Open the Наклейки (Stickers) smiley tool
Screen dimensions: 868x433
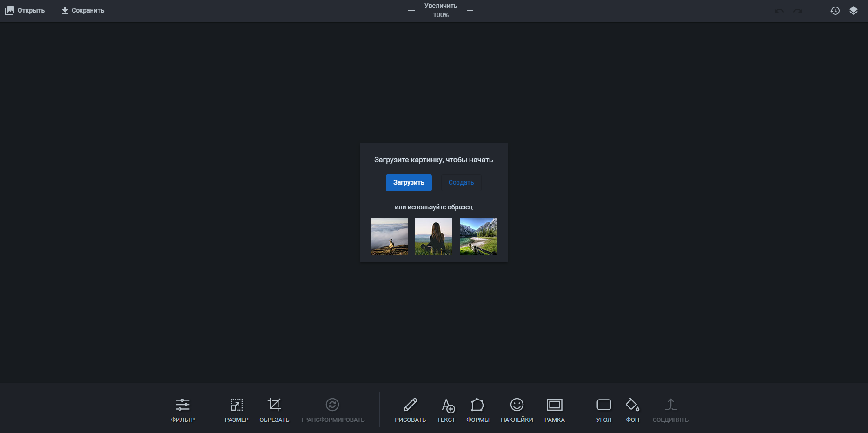coord(517,410)
